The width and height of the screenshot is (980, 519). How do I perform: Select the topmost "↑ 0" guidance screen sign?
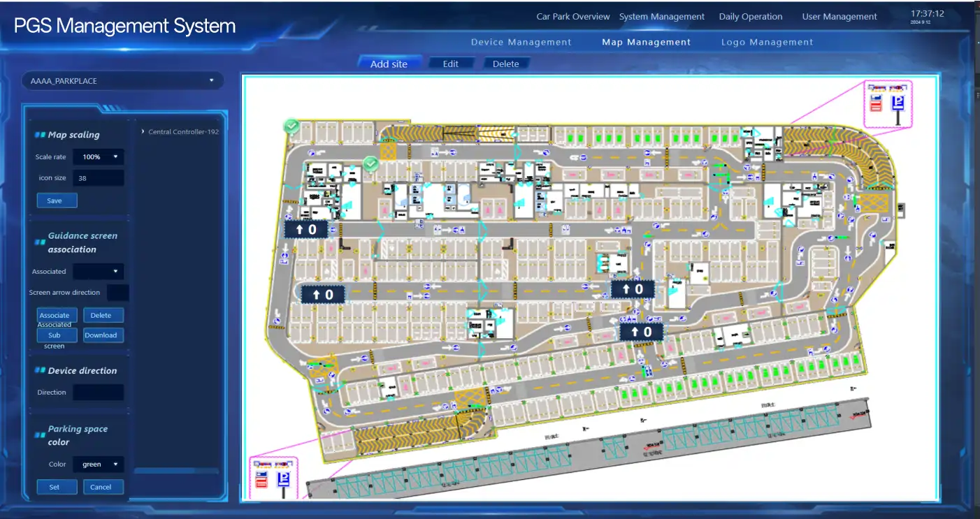click(x=305, y=229)
